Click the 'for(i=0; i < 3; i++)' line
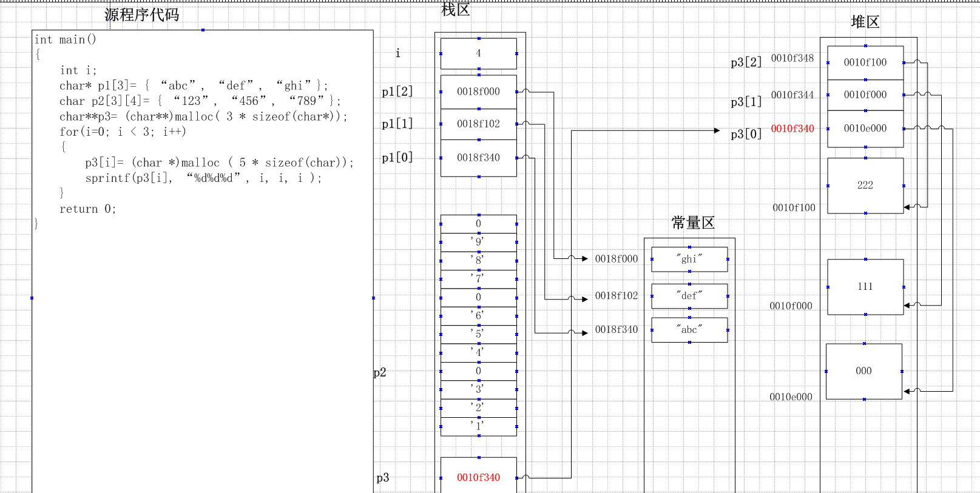 point(123,132)
